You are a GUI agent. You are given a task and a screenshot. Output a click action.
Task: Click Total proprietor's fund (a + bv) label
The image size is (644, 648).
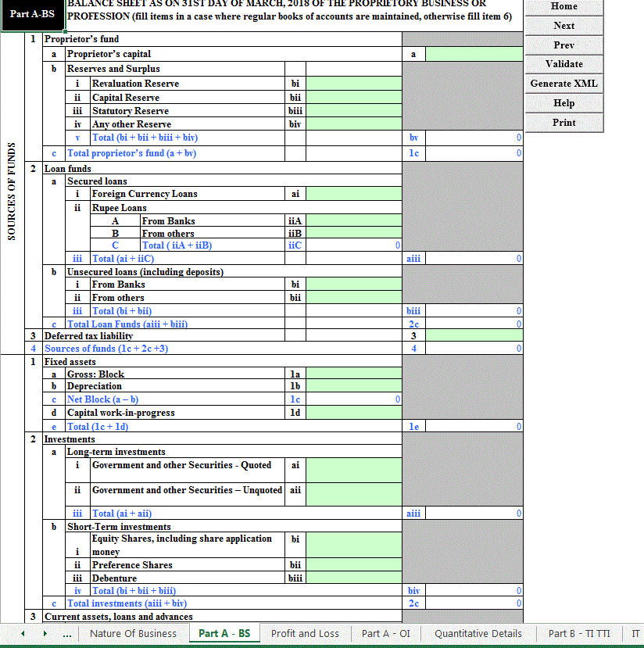[x=131, y=153]
